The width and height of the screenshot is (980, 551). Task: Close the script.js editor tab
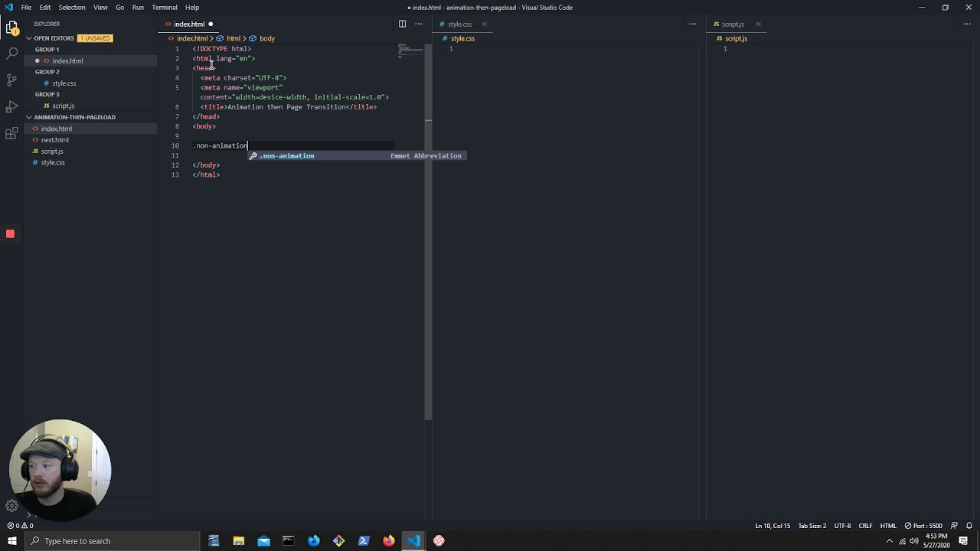[x=758, y=24]
